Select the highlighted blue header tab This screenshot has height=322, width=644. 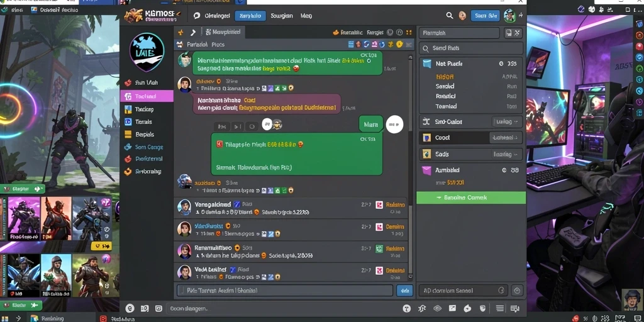pos(250,16)
